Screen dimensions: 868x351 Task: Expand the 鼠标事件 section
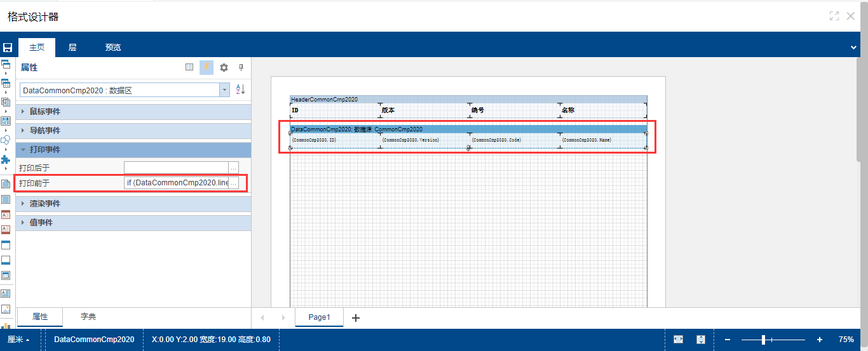click(133, 112)
